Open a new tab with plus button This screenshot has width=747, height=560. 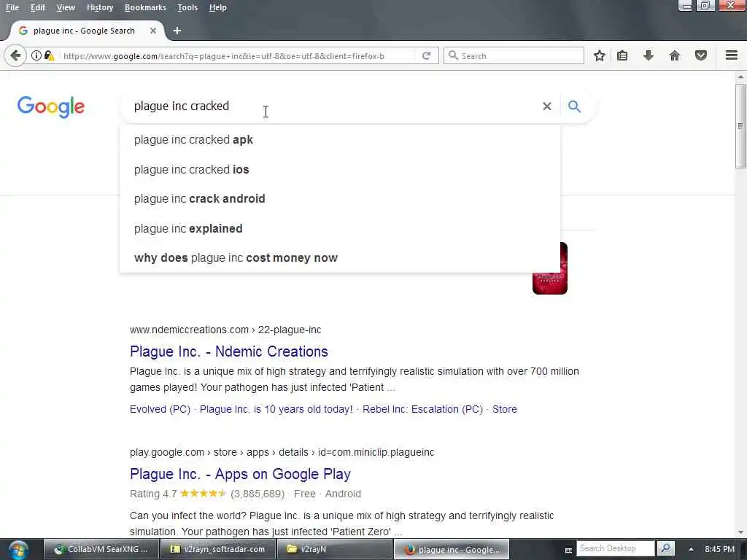pos(177,31)
